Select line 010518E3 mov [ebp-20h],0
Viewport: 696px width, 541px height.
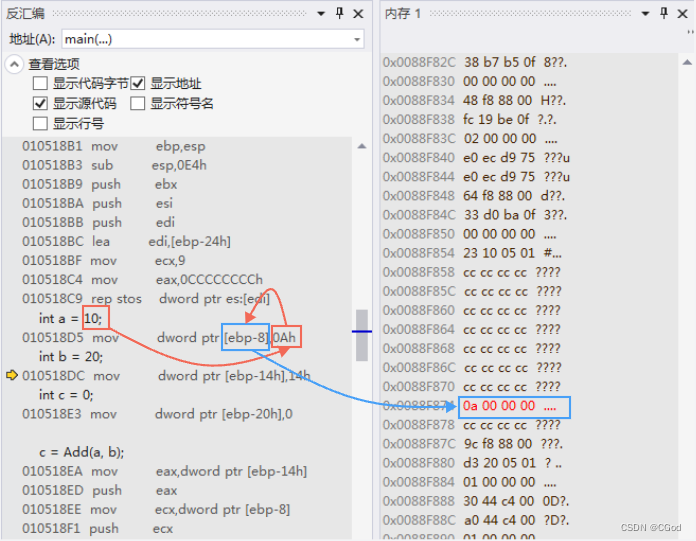[x=158, y=414]
